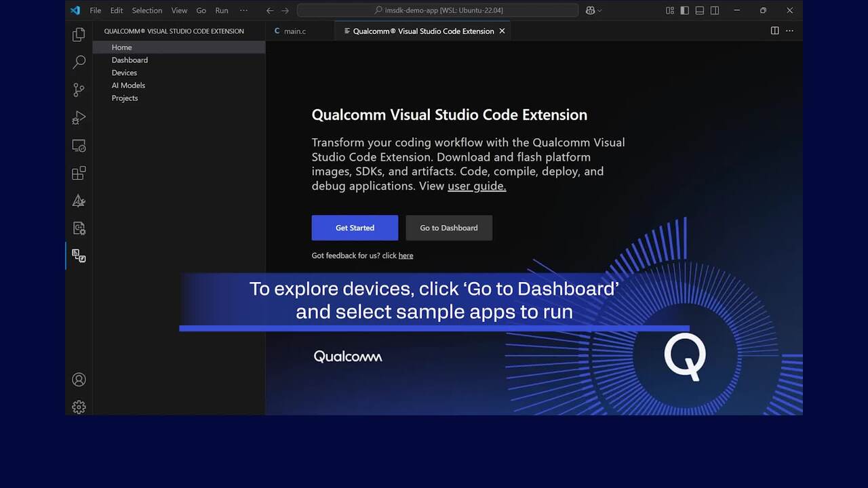The width and height of the screenshot is (868, 488).
Task: Select the Qualcomm Visual Studio Code Extension tab
Action: tap(423, 31)
